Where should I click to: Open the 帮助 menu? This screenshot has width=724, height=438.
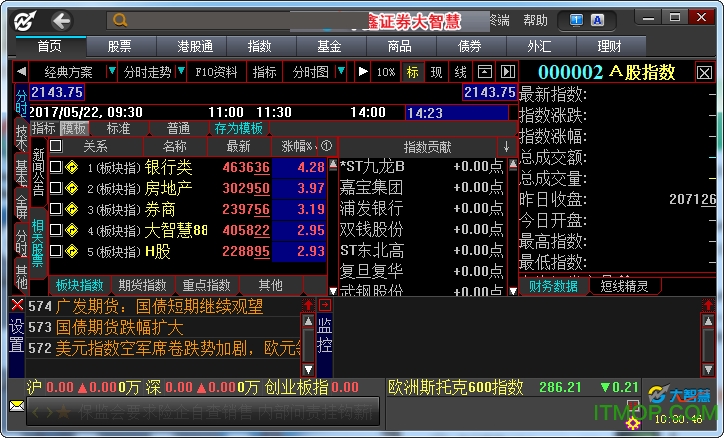point(535,21)
